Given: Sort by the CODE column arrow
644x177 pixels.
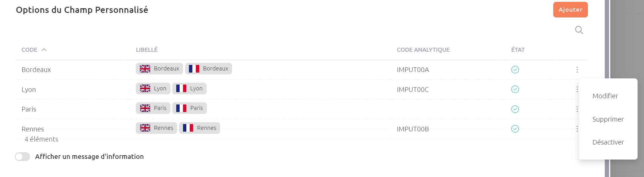Looking at the screenshot, I should [44, 50].
